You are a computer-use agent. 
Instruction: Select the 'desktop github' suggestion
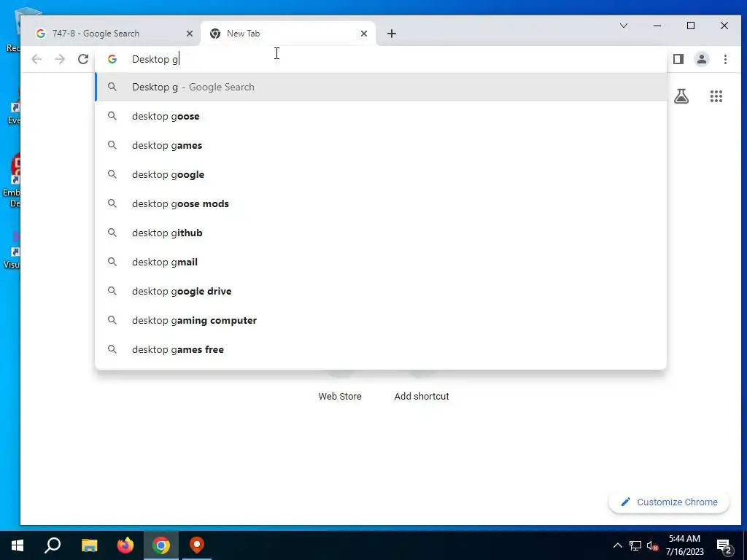[381, 233]
